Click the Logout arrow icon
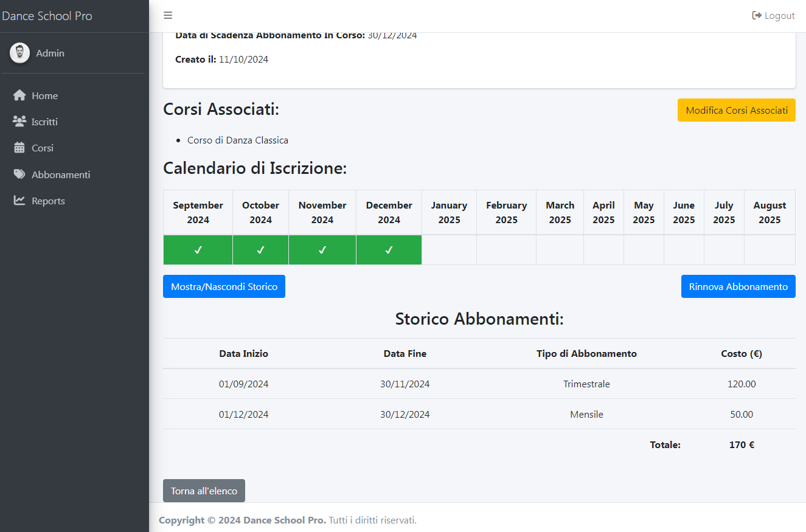 point(757,16)
